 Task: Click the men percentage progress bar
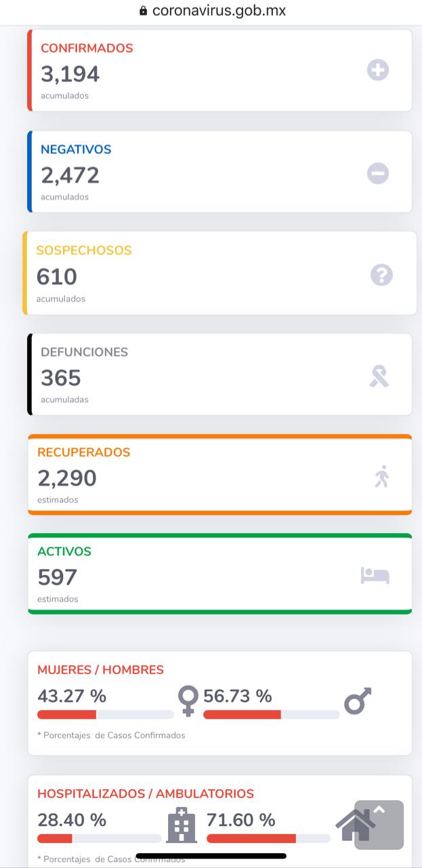271,715
